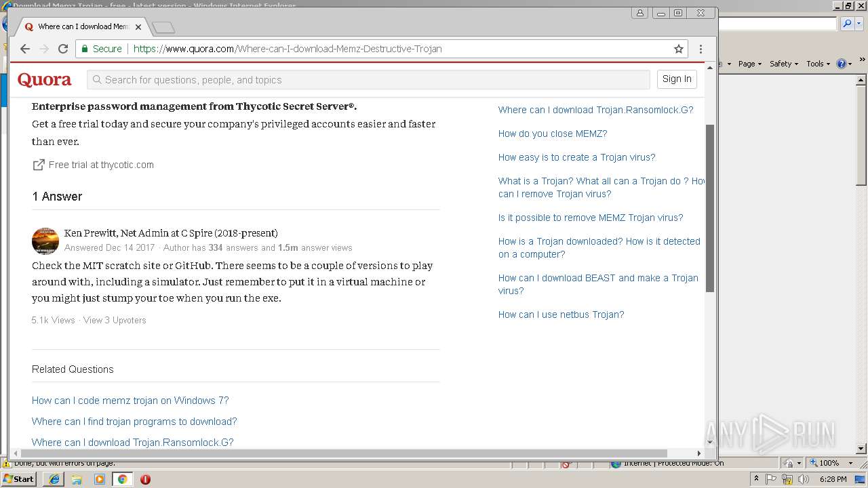Click 'Answered Dec 14 2017' timestamp

109,248
